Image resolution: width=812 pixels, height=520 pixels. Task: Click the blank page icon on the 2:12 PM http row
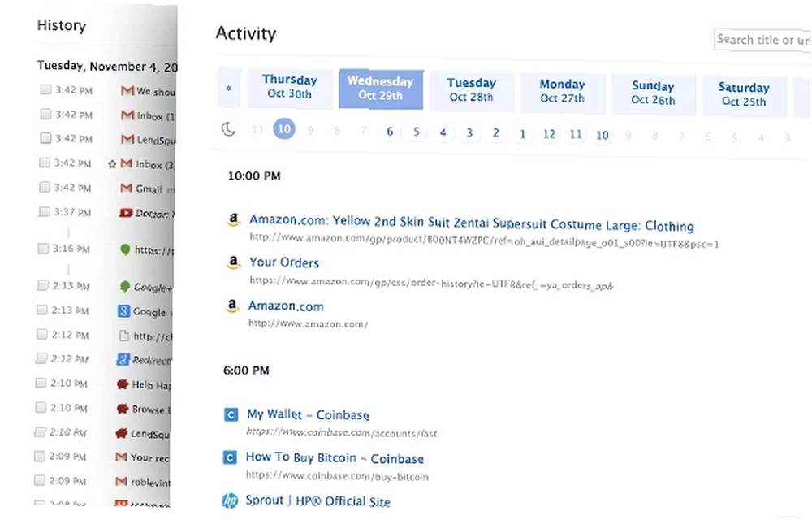pyautogui.click(x=123, y=336)
